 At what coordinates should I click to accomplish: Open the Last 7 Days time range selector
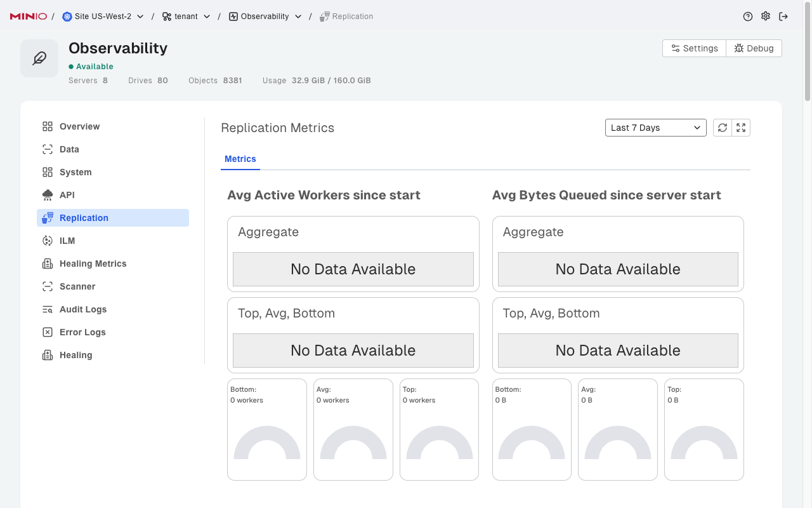[x=655, y=128]
